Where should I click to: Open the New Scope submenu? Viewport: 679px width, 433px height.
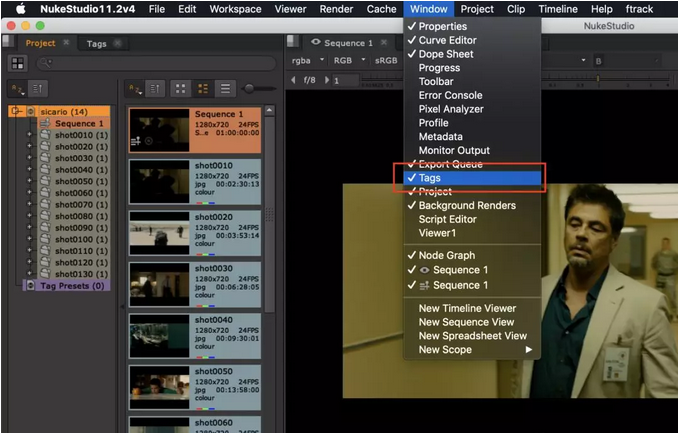coord(472,349)
